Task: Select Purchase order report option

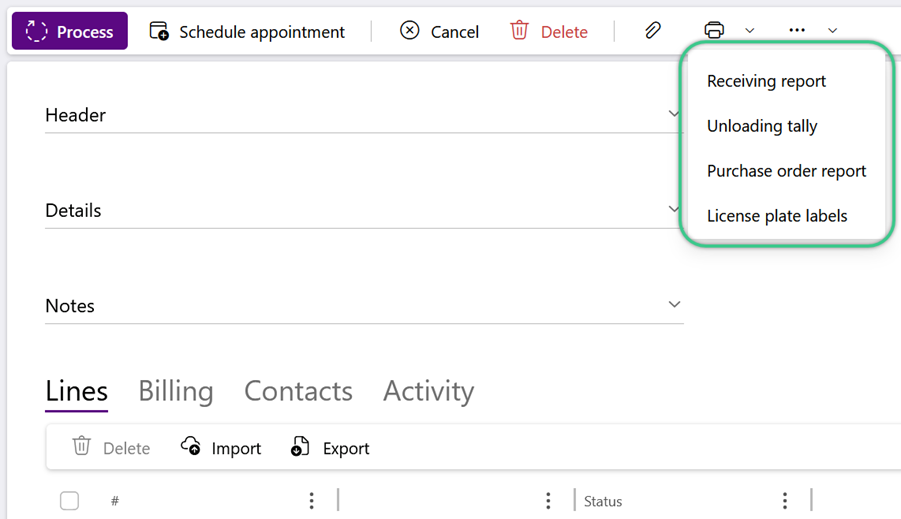Action: pos(786,171)
